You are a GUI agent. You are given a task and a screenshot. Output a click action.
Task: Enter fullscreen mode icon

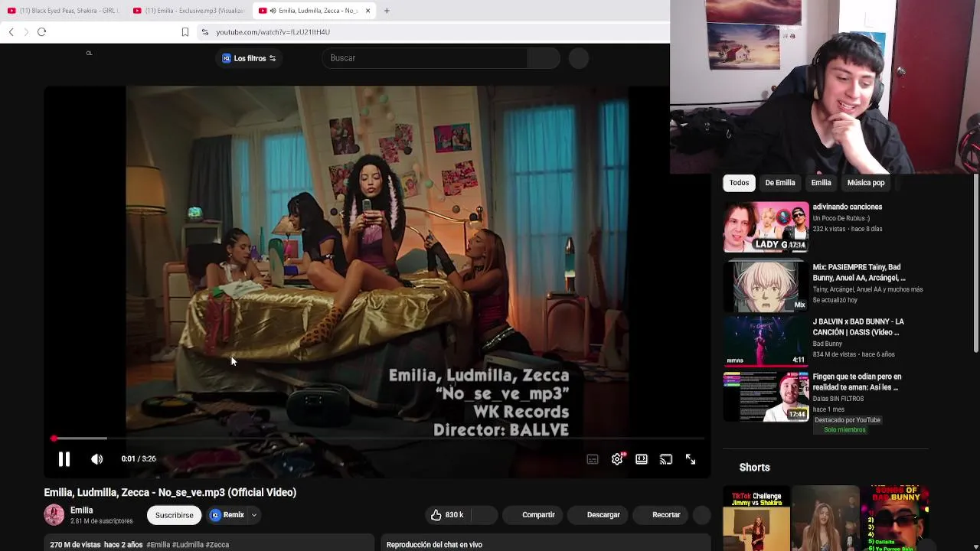point(691,459)
